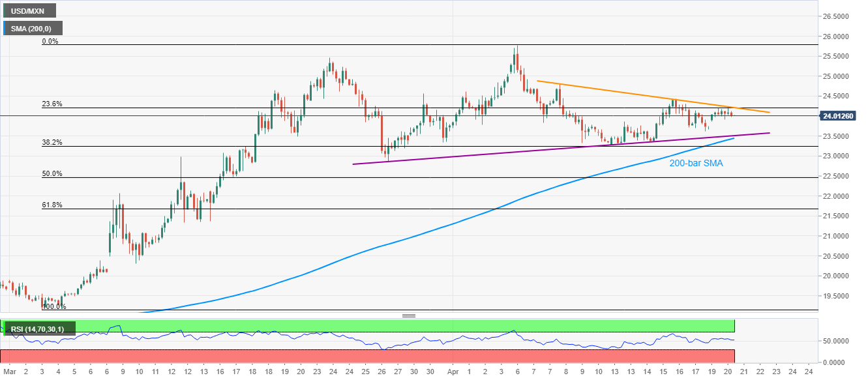
Task: Select the 23.6% Fibonacci level label
Action: coord(51,104)
